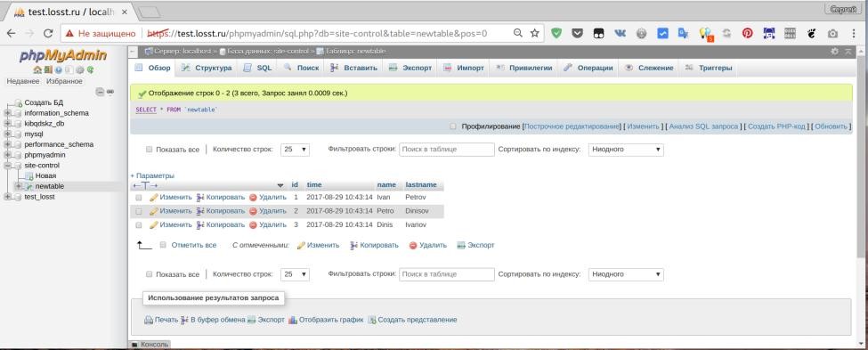Select test_losst database in tree
This screenshot has height=350, width=868.
(39, 197)
